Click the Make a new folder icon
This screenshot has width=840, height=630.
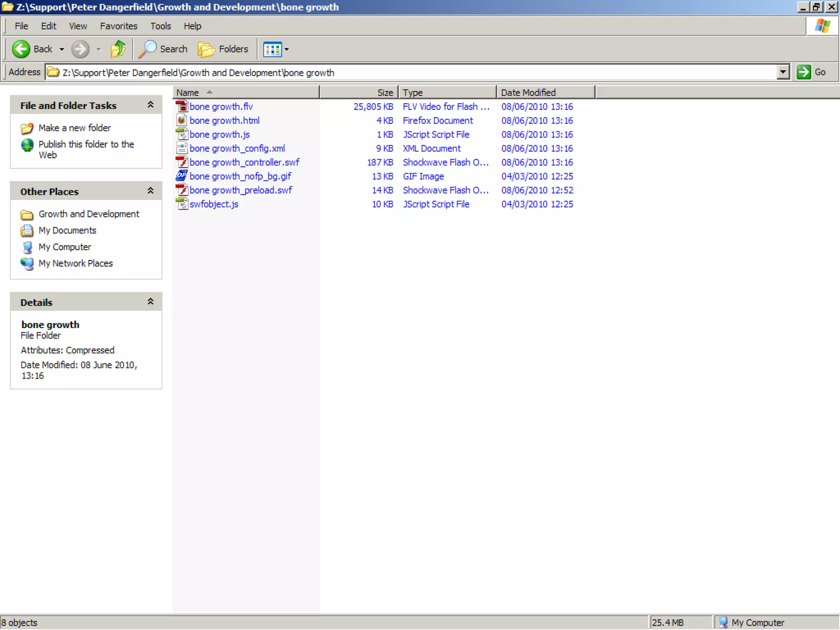coord(27,128)
